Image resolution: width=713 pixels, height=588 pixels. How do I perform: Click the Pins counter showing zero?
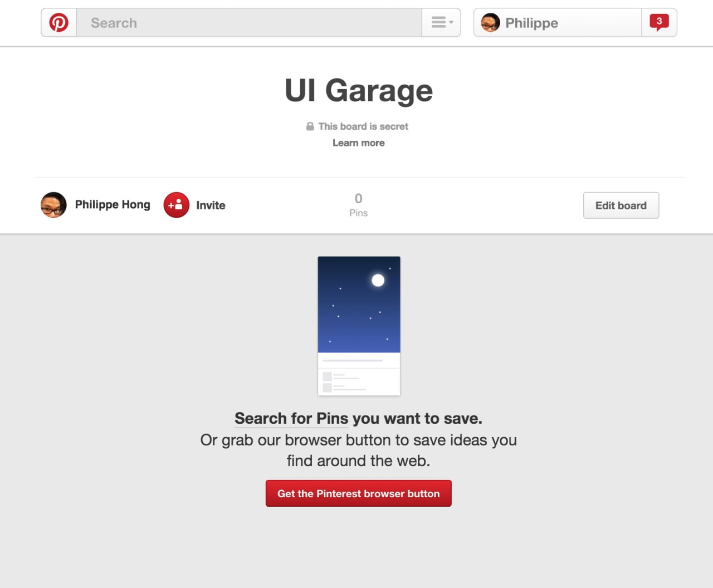(358, 205)
